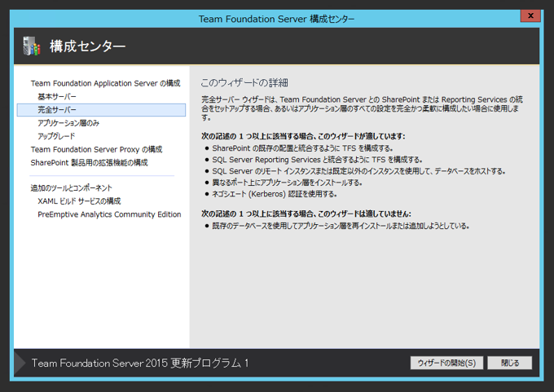Click the 閉じる button

point(509,363)
